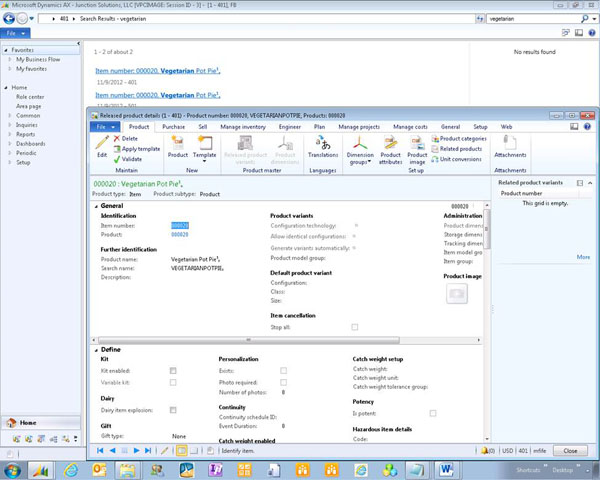Toggle the Stop all checkbox
The height and width of the screenshot is (480, 600).
pyautogui.click(x=355, y=327)
